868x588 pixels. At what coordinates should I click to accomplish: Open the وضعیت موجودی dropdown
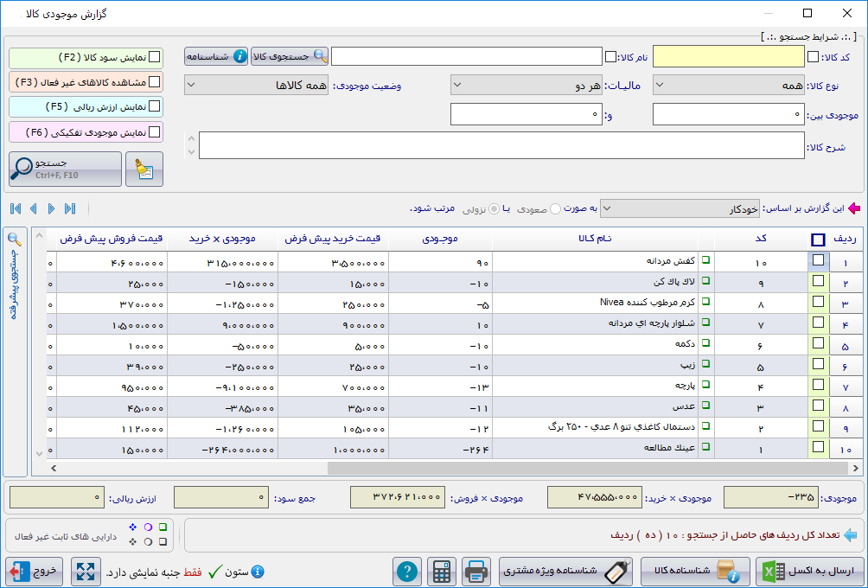click(256, 86)
